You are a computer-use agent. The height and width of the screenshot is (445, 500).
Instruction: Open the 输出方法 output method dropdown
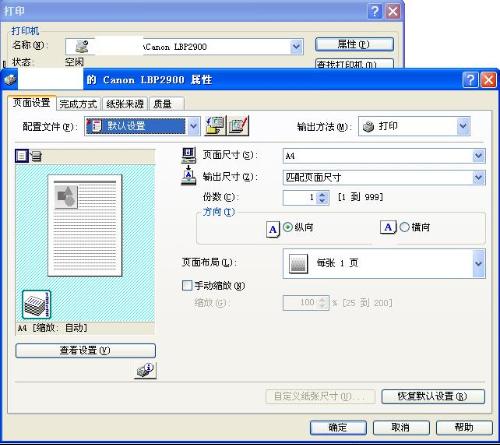414,126
